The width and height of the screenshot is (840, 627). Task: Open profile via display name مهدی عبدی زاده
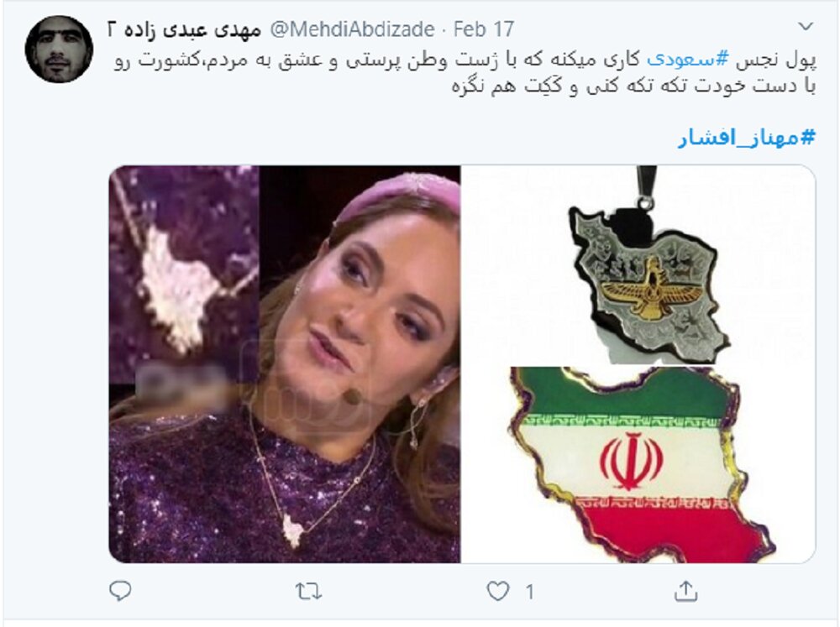pos(184,29)
